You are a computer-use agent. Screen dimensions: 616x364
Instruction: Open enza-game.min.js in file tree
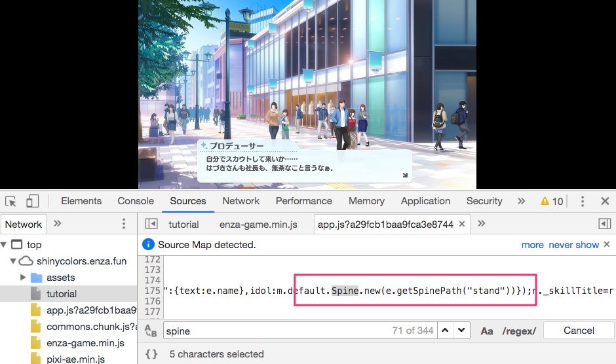pos(85,343)
